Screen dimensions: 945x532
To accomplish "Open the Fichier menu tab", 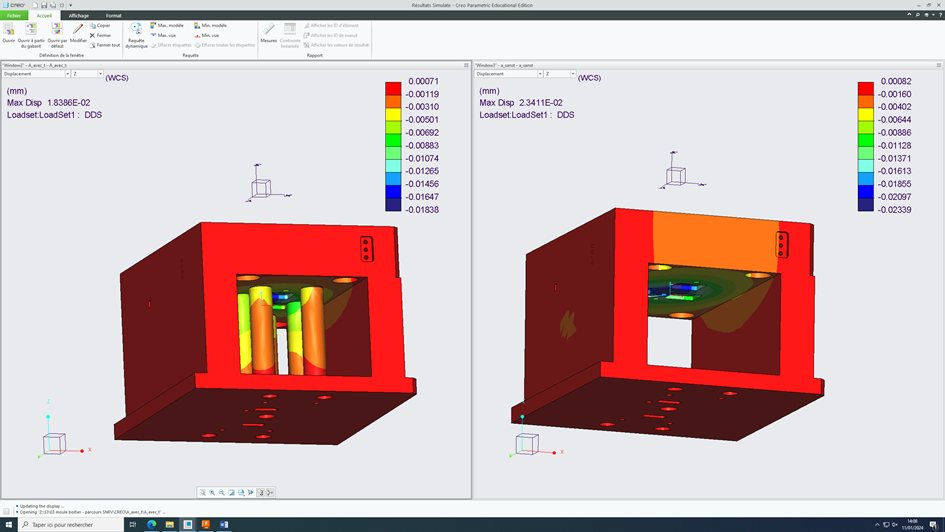I will 14,15.
